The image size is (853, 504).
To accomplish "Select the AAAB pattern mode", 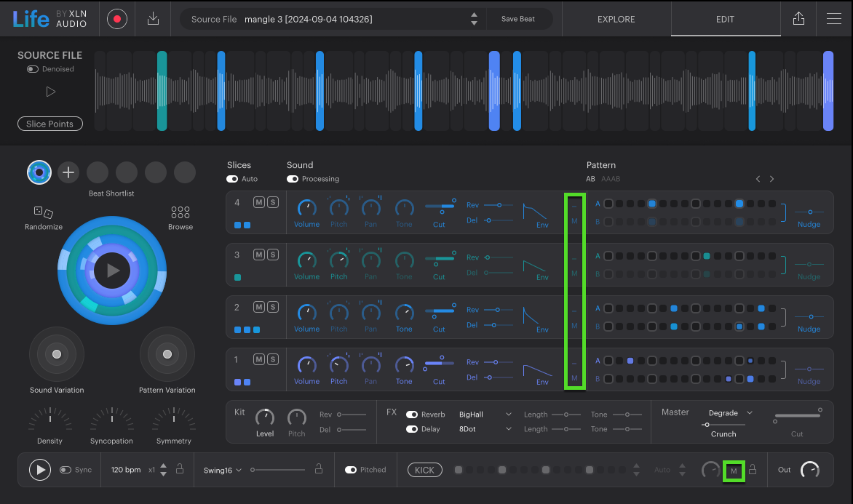I will click(611, 179).
